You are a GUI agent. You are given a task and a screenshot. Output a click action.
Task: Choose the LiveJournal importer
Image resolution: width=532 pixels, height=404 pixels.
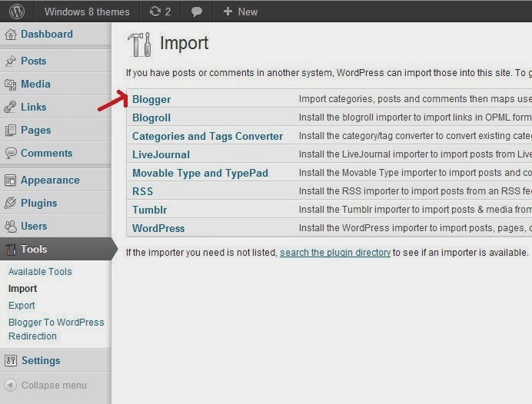[x=161, y=155]
